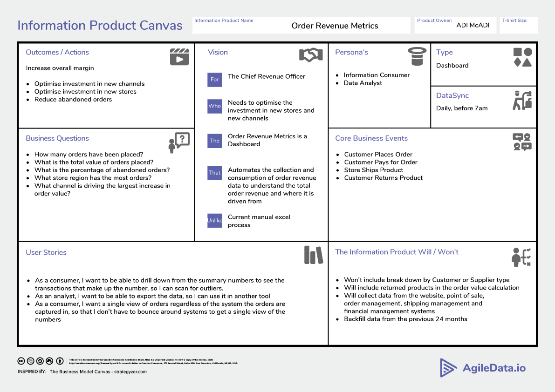Select 'The Information Product Will / Won't' heading
The height and width of the screenshot is (392, 555).
pos(397,252)
